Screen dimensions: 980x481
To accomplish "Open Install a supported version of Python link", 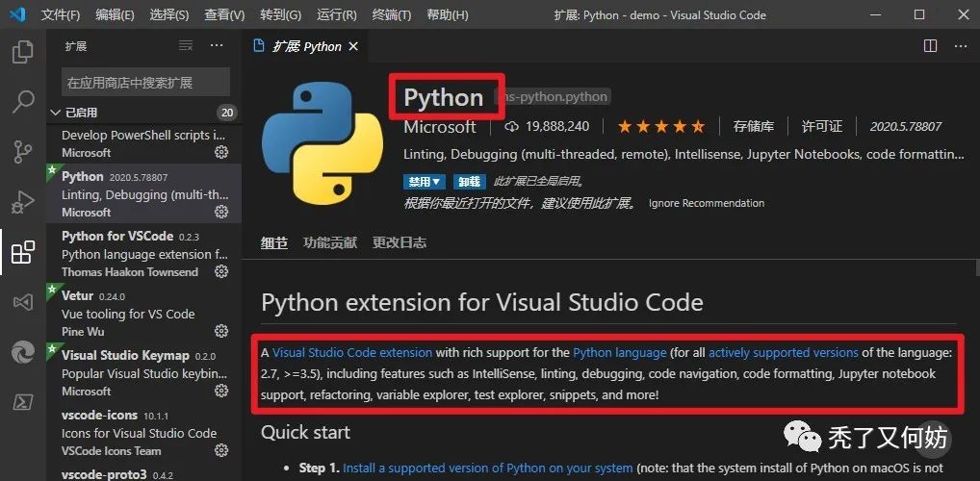I will point(488,468).
